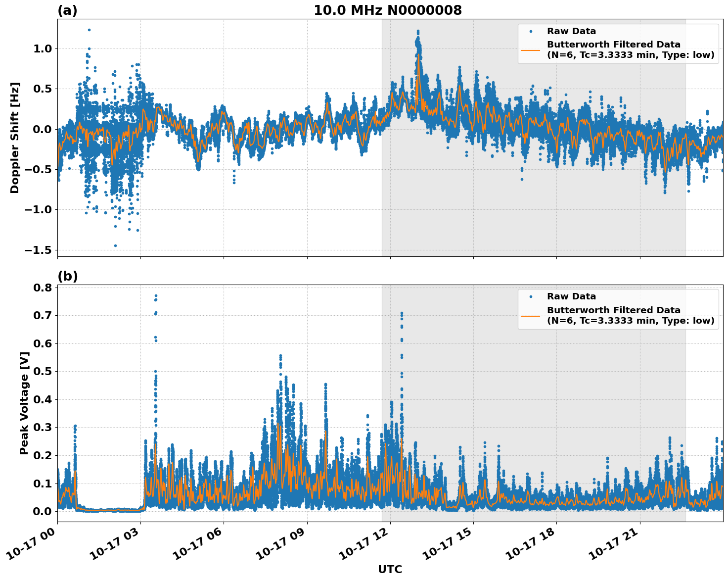Click the −1.5 tick on Doppler axis
This screenshot has height=580, width=728.
coord(38,250)
